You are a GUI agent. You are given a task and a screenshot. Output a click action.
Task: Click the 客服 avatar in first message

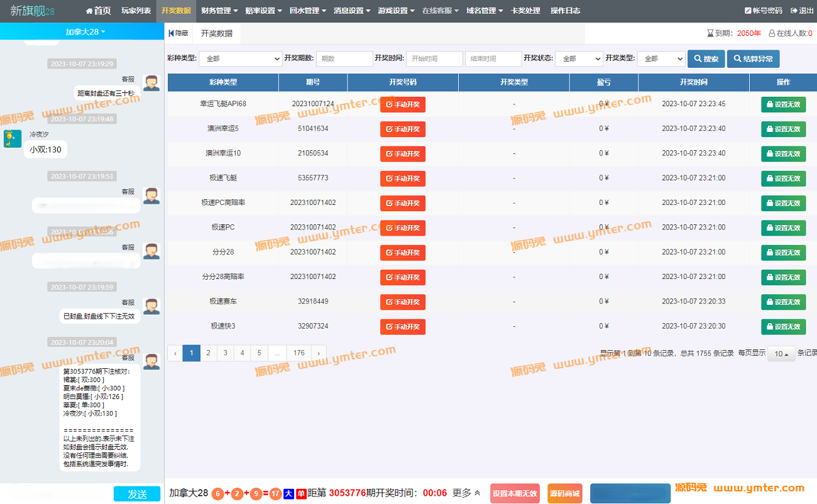pos(151,83)
